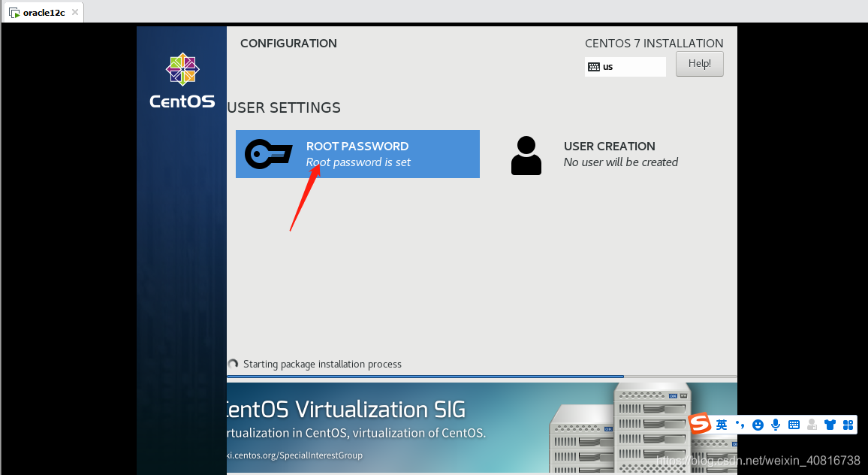Click the key icon for root password
868x475 pixels.
269,154
